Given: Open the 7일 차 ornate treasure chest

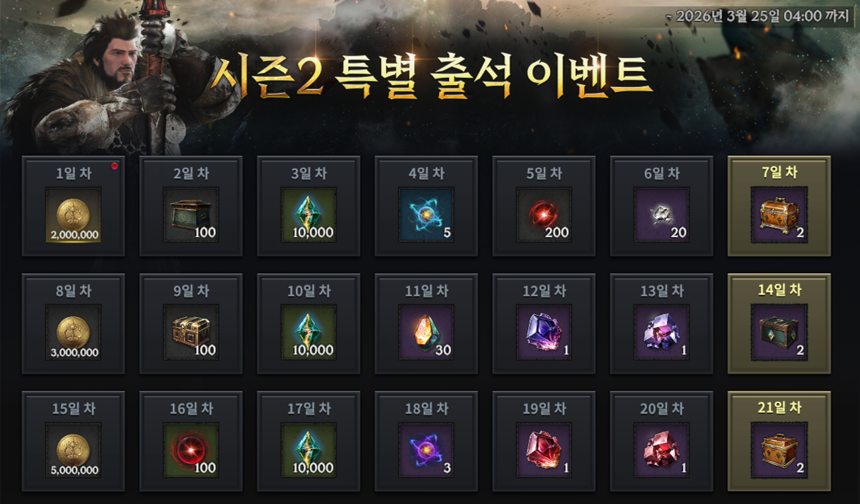Looking at the screenshot, I should click(779, 215).
